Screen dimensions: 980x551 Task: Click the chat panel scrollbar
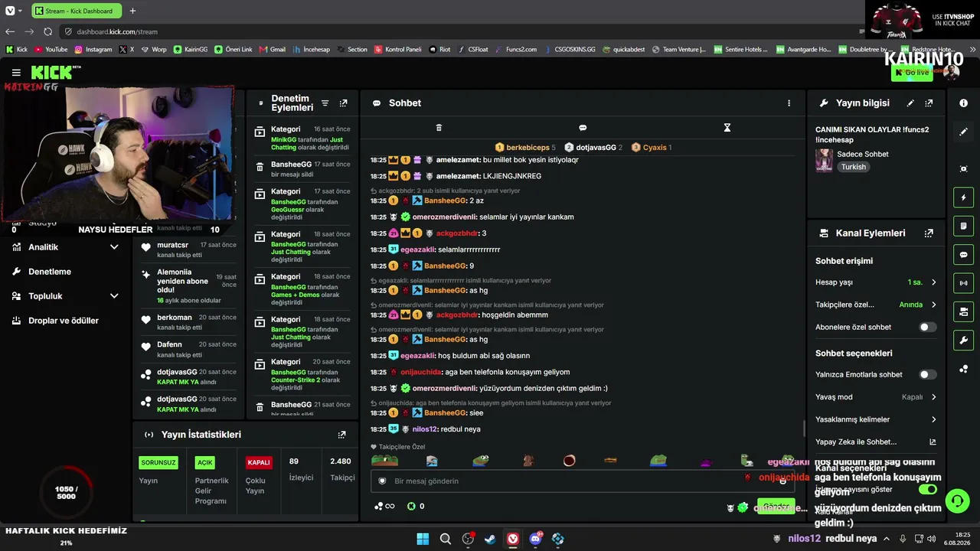(803, 429)
